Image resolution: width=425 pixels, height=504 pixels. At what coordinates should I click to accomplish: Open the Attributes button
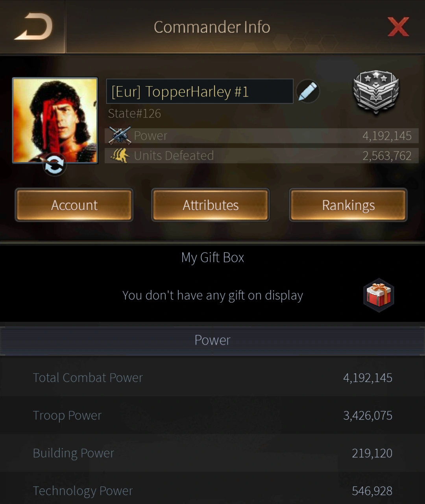pos(211,205)
